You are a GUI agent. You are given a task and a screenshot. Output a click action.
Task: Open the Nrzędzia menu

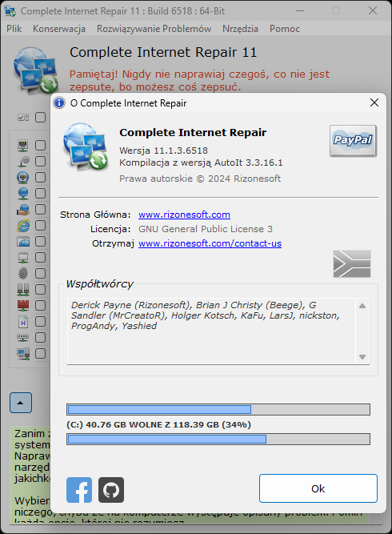click(x=240, y=29)
